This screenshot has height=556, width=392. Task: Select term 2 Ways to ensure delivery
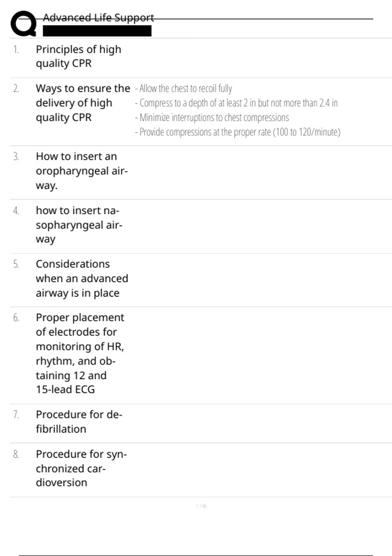point(83,103)
